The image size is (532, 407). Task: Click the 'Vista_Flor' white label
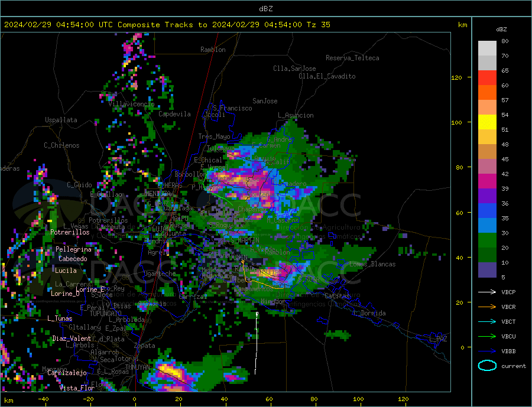pos(77,388)
